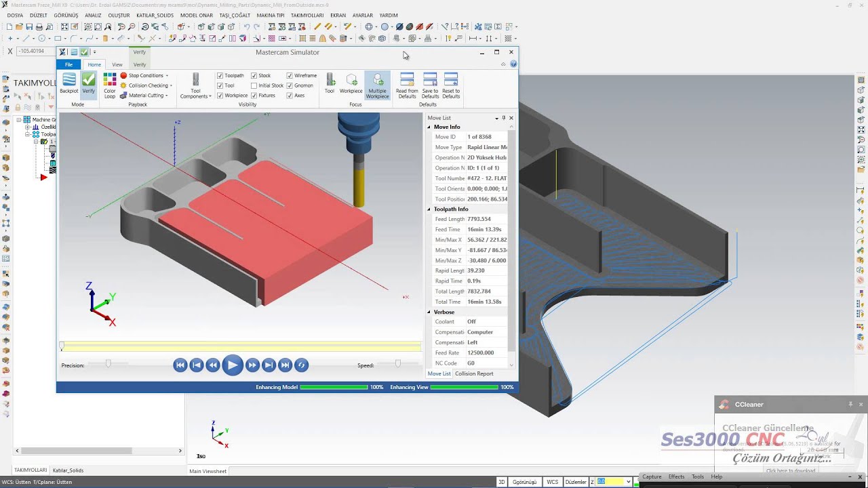Open the ANALİZ menu

click(93, 15)
